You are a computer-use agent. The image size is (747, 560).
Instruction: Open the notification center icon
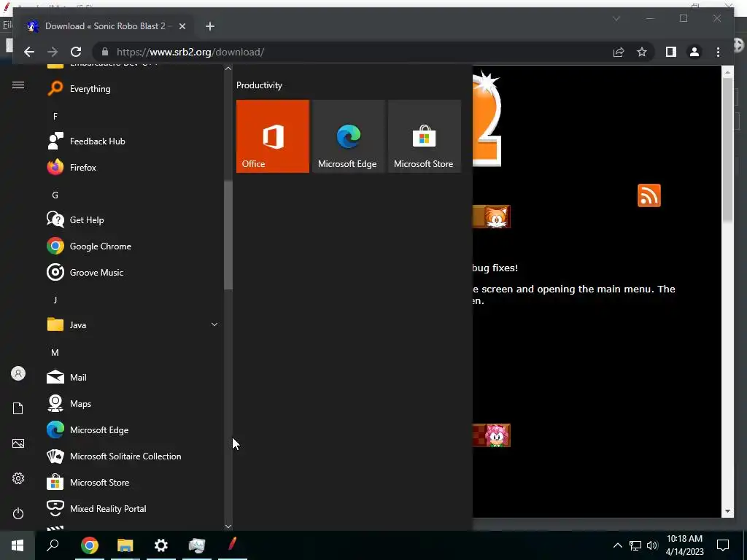[x=723, y=545]
